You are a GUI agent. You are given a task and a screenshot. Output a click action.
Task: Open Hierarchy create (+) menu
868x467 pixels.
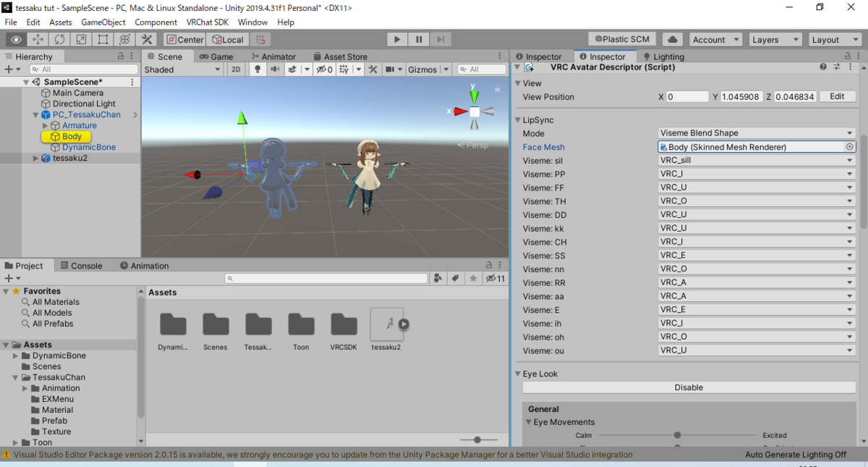tap(12, 70)
